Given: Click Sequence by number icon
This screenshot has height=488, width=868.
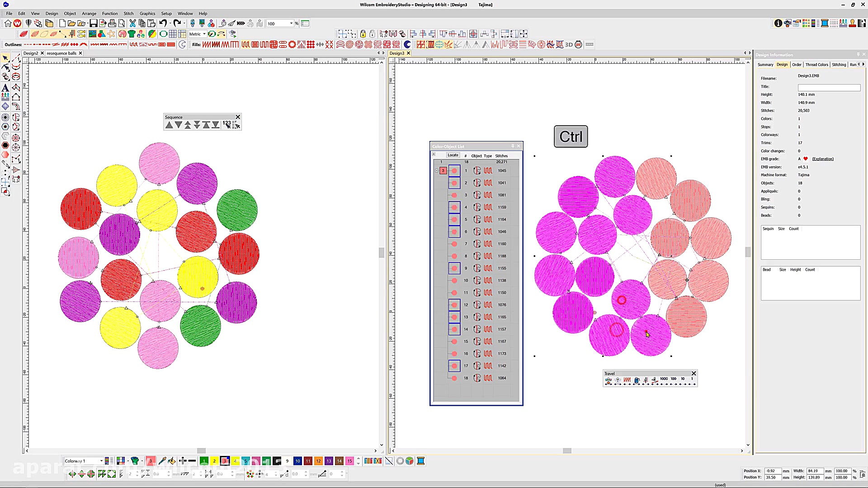Looking at the screenshot, I should 227,125.
